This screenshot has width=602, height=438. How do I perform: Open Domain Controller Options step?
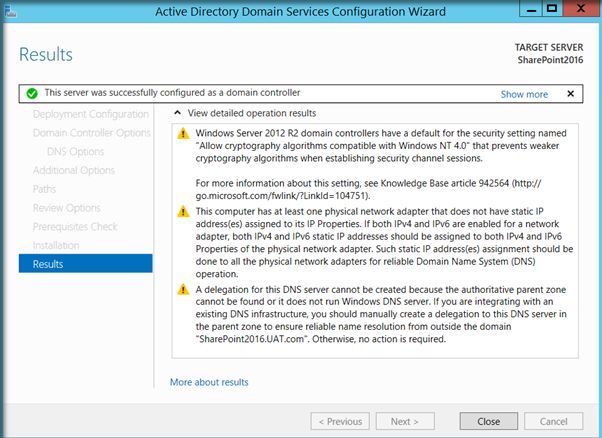pyautogui.click(x=91, y=133)
